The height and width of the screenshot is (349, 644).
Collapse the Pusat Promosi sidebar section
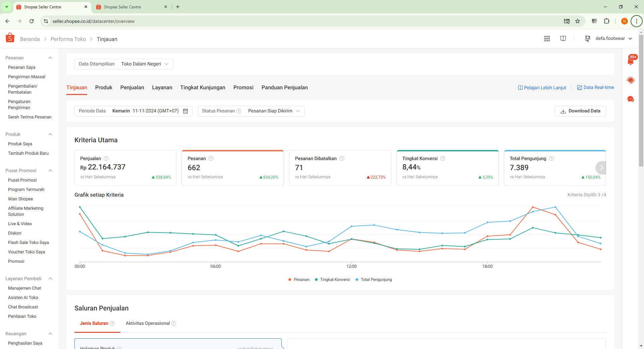pos(50,170)
